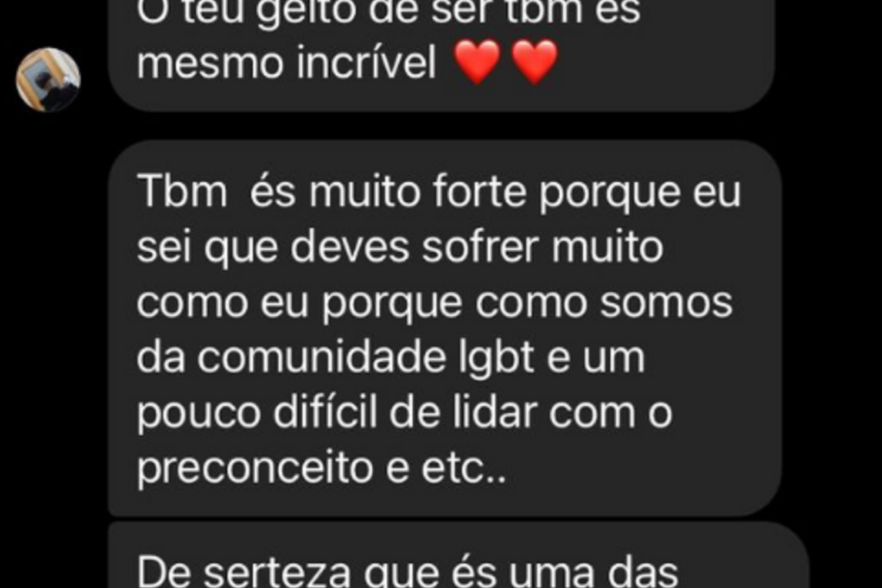This screenshot has height=588, width=882.
Task: Click the word 'lidar' in the message
Action: click(x=495, y=412)
